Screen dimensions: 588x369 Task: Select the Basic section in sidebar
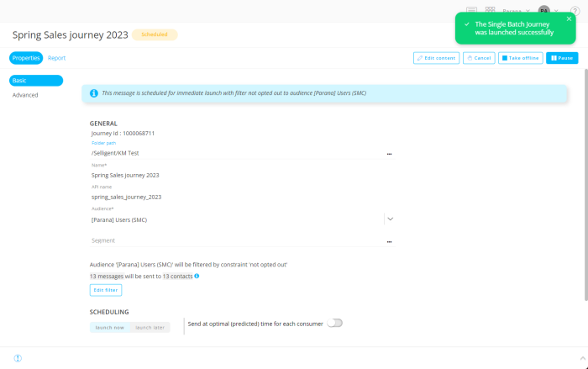(x=36, y=81)
